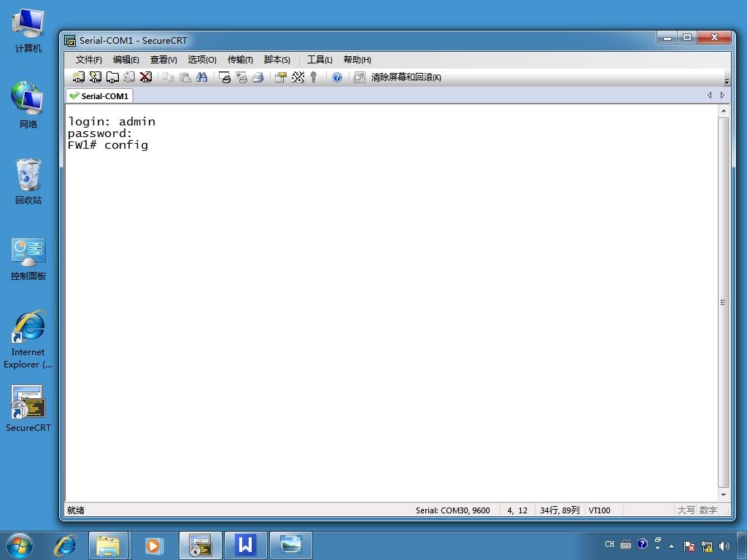Viewport: 747px width, 560px height.
Task: Click the Find binoculars icon
Action: pos(201,77)
